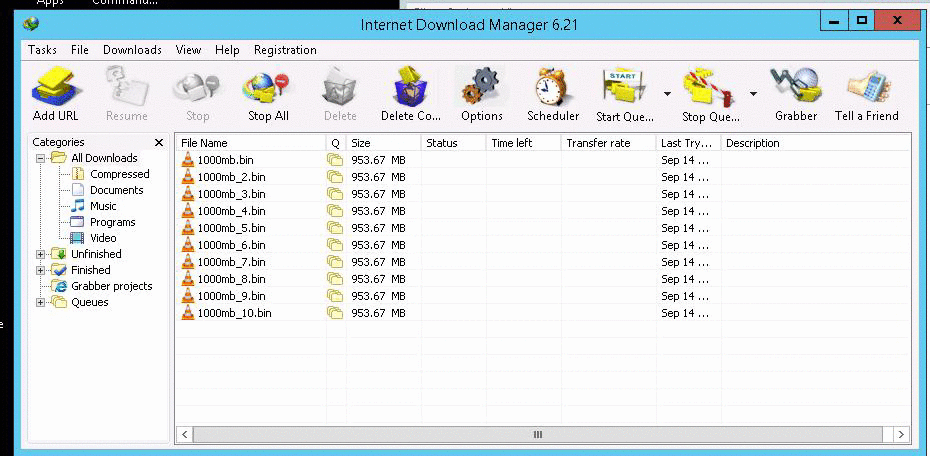The image size is (930, 456).
Task: Sort by Description column header
Action: (816, 143)
